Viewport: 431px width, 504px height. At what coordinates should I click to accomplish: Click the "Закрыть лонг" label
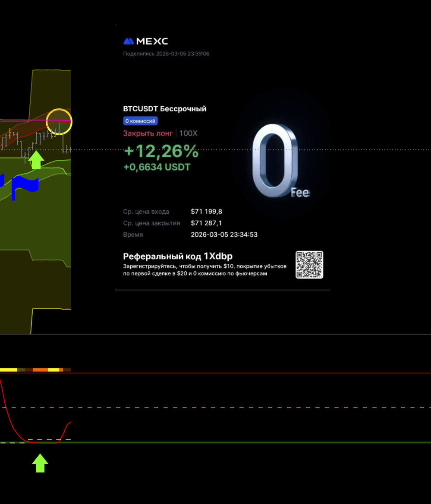pyautogui.click(x=148, y=133)
